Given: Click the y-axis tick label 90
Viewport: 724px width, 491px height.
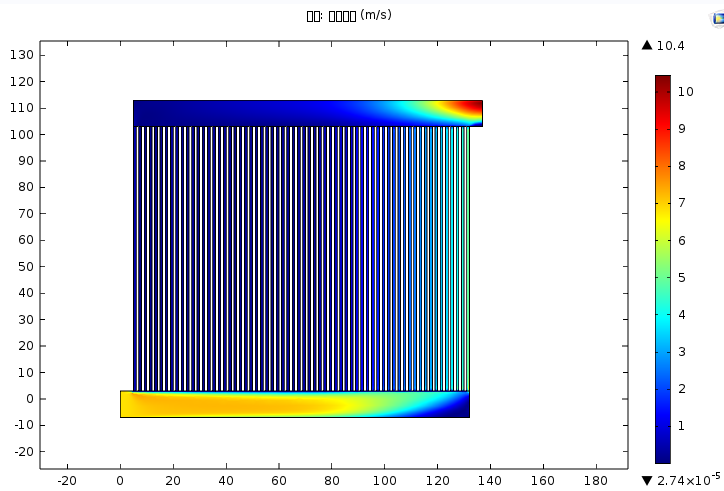Looking at the screenshot, I should [x=26, y=161].
